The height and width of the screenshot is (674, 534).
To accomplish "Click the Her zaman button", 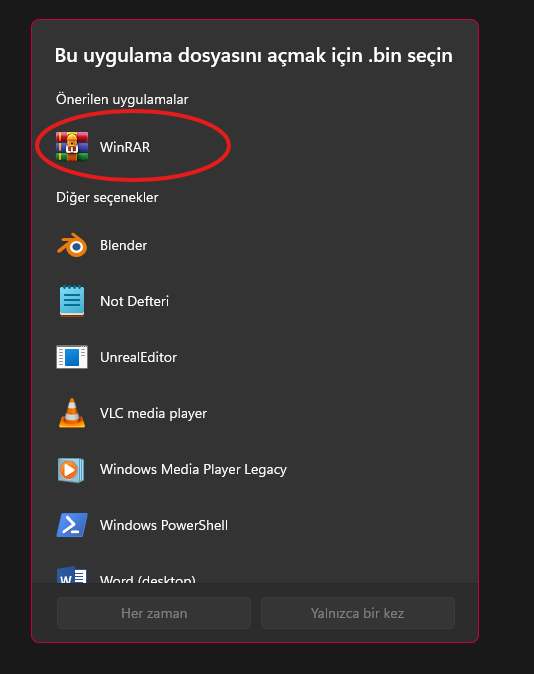I will (x=154, y=613).
